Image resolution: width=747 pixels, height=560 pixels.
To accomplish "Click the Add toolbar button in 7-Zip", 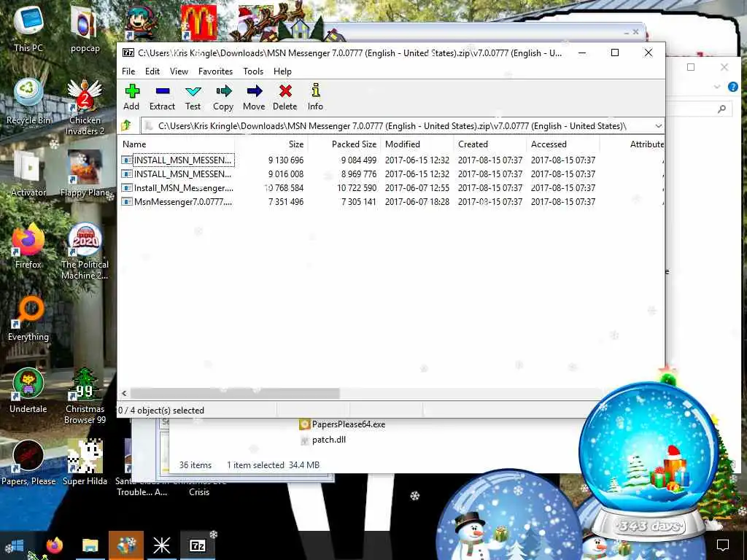I will (131, 97).
